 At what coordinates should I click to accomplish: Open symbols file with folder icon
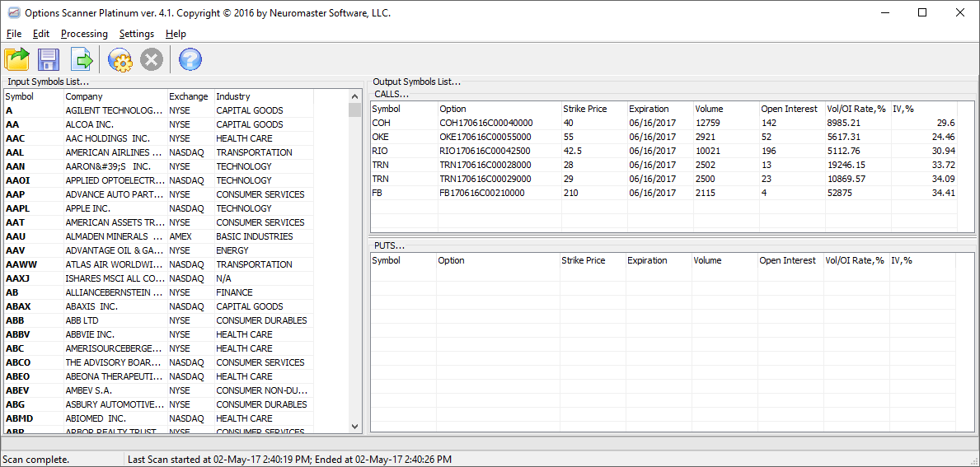(16, 60)
